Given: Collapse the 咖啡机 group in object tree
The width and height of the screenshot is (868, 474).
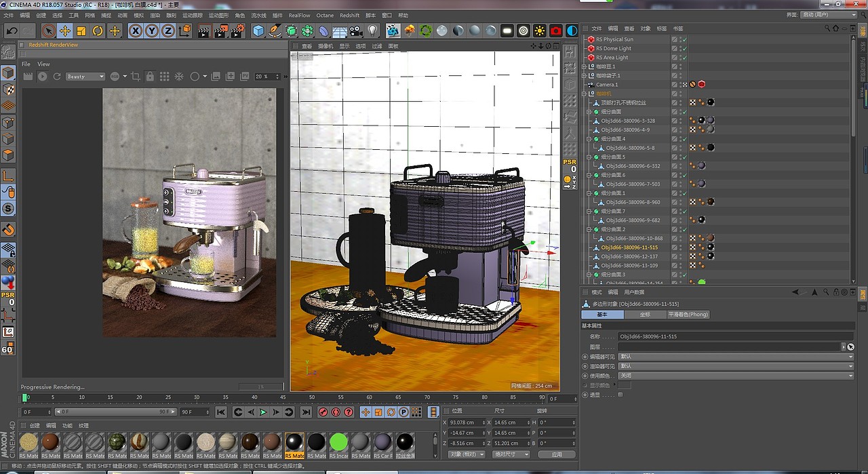Looking at the screenshot, I should click(x=584, y=94).
